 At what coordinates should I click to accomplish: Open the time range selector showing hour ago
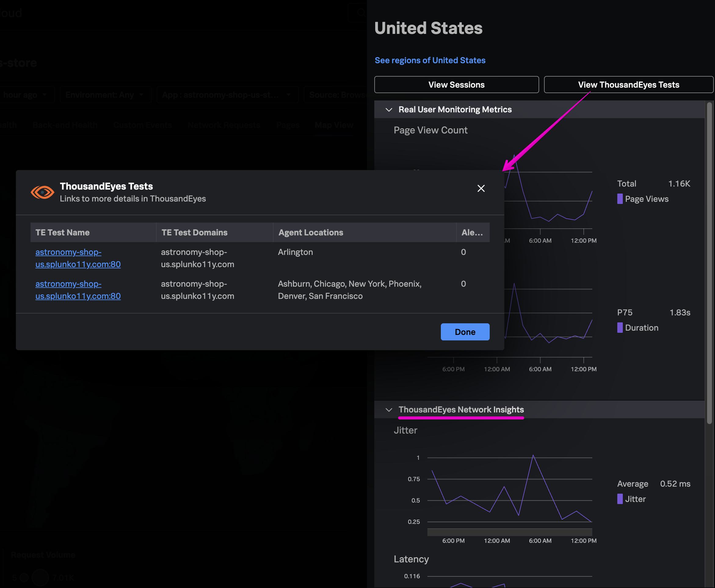[26, 95]
